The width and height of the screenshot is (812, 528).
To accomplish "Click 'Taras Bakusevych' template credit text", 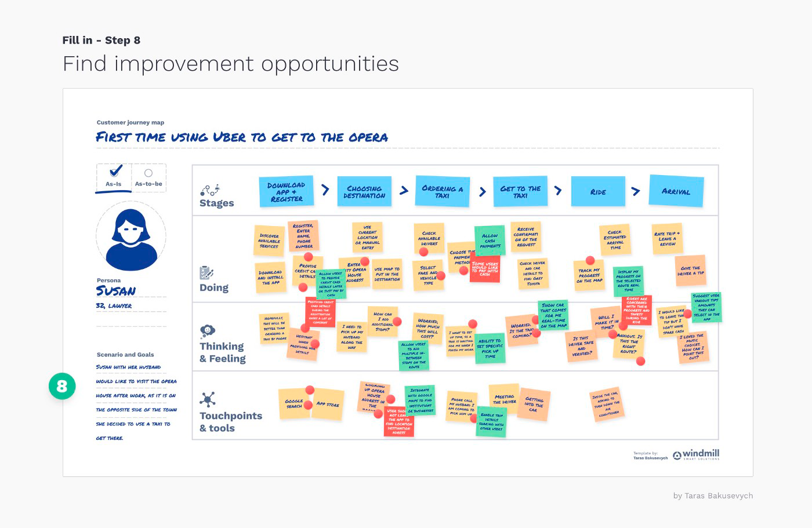I will (x=651, y=458).
